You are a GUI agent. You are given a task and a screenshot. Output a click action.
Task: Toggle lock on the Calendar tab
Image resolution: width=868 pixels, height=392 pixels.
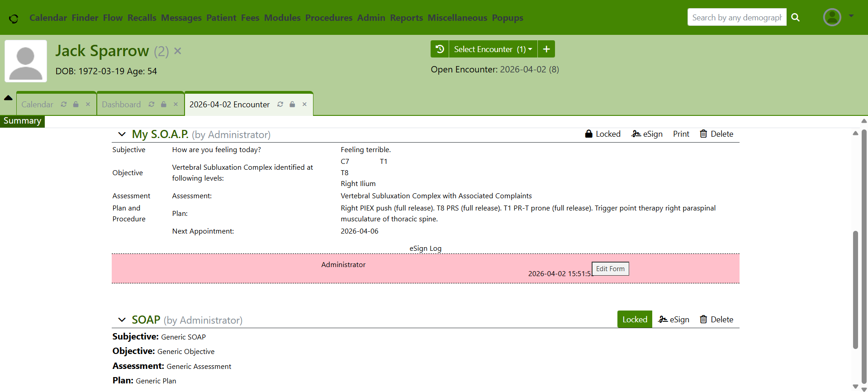coord(76,105)
